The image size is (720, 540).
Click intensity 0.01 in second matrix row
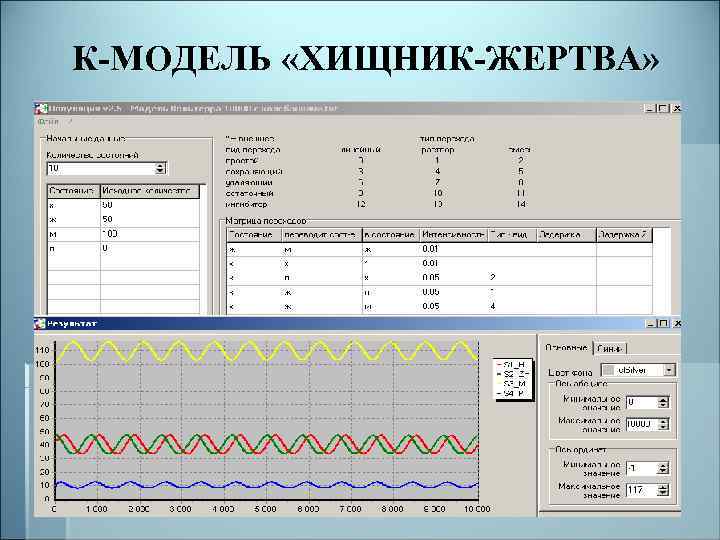coord(430,263)
